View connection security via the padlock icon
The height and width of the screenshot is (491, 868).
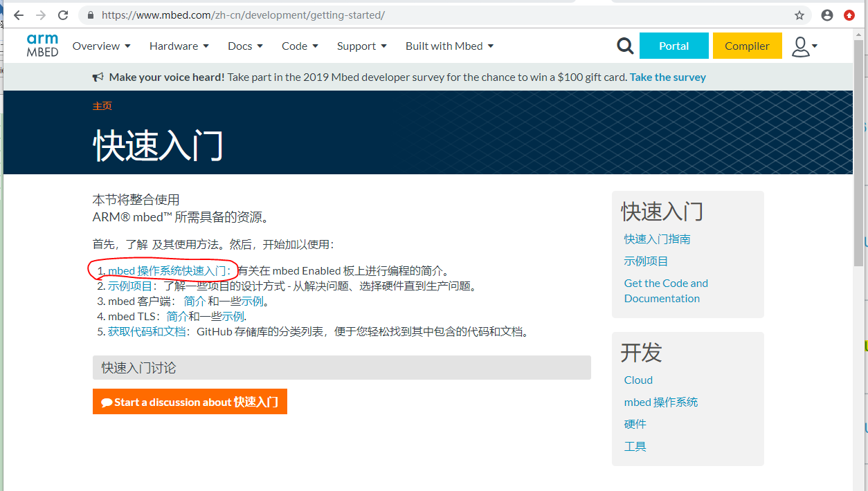click(x=90, y=15)
